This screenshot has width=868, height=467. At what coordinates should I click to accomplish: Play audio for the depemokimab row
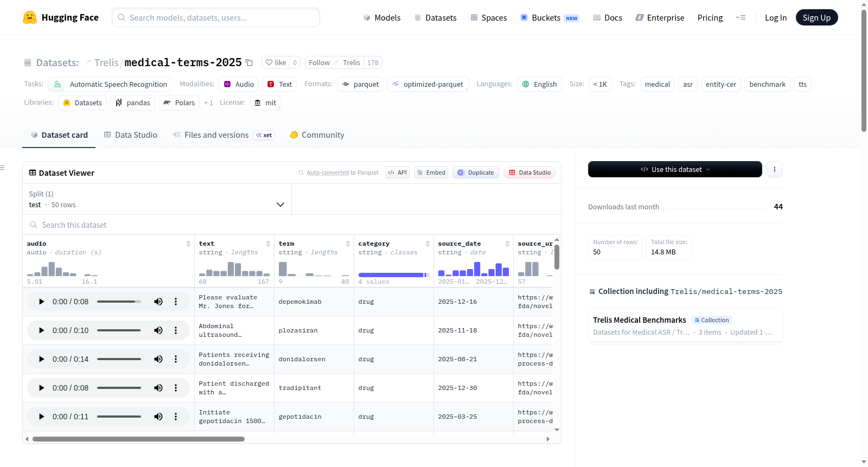41,302
